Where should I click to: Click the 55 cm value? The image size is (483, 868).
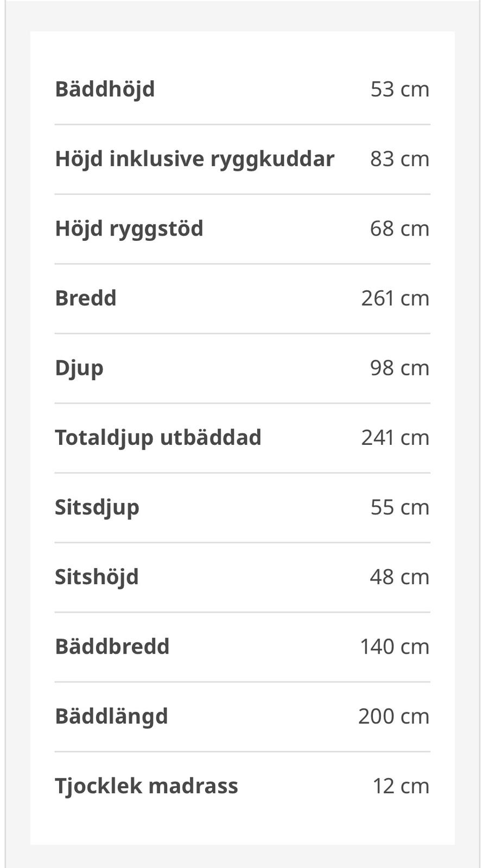click(400, 507)
